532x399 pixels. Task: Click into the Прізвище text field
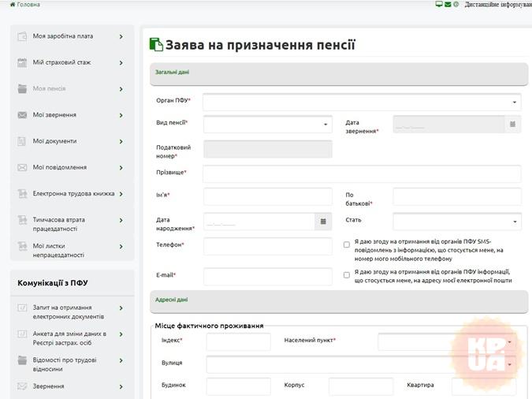tap(362, 173)
